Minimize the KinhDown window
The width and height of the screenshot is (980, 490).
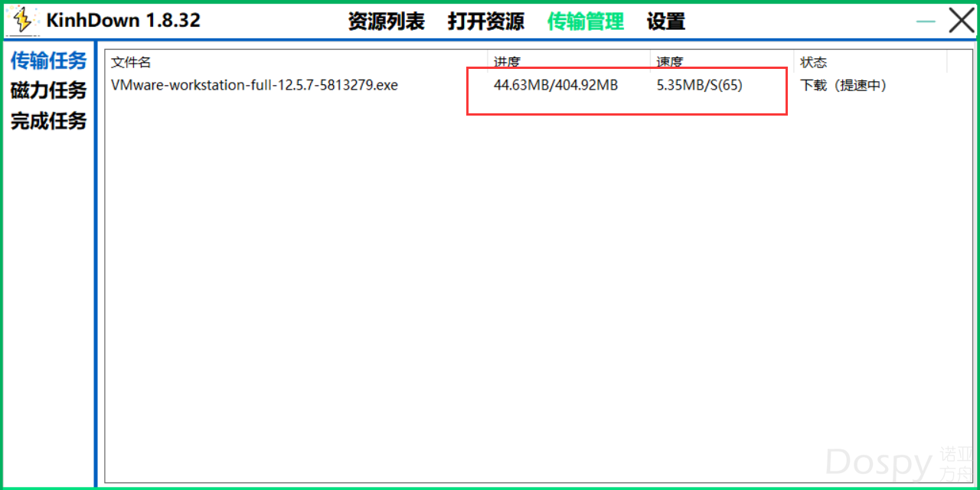[x=926, y=21]
